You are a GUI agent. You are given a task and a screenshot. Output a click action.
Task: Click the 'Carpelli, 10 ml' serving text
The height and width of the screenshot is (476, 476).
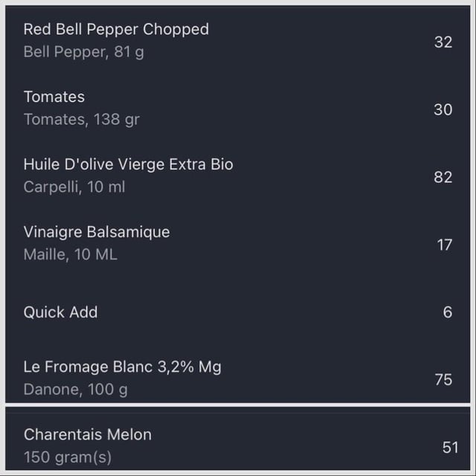click(x=74, y=187)
